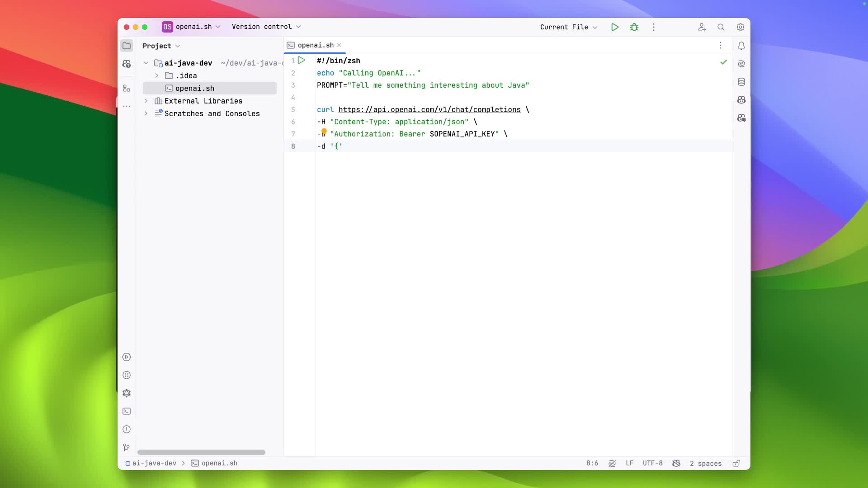Image resolution: width=868 pixels, height=488 pixels.
Task: Open IDE settings gear
Action: (741, 27)
